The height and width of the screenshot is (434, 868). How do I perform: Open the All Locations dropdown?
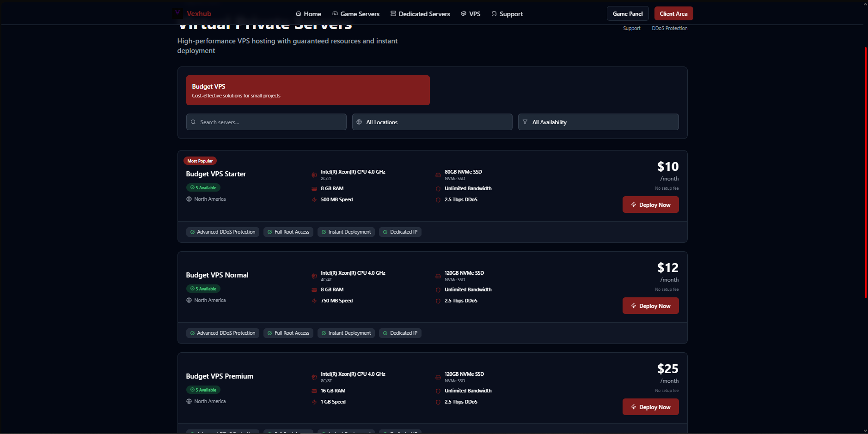[432, 122]
